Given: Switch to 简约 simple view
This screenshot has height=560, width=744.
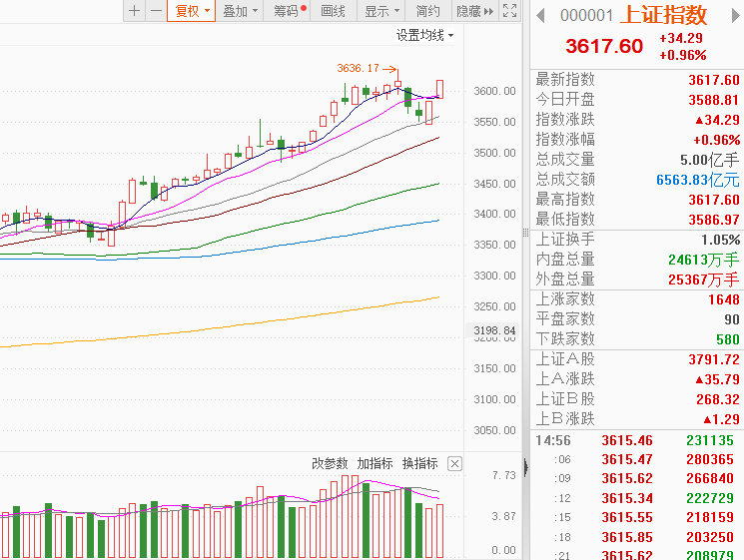Looking at the screenshot, I should [427, 10].
